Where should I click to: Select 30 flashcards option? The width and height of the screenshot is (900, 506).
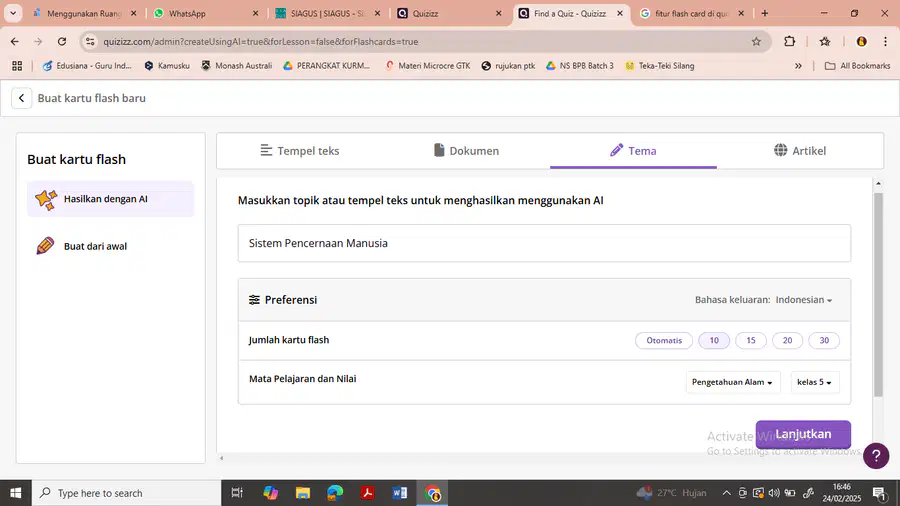824,340
